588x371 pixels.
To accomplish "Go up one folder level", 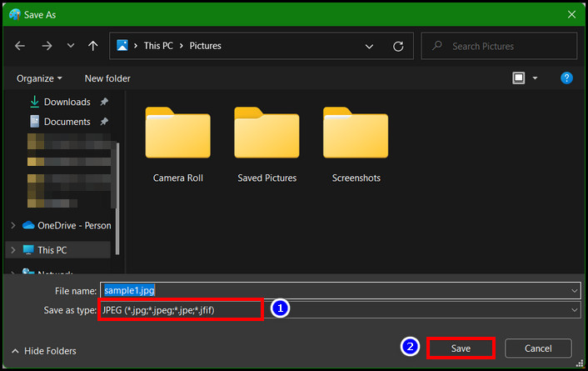I will tap(93, 46).
